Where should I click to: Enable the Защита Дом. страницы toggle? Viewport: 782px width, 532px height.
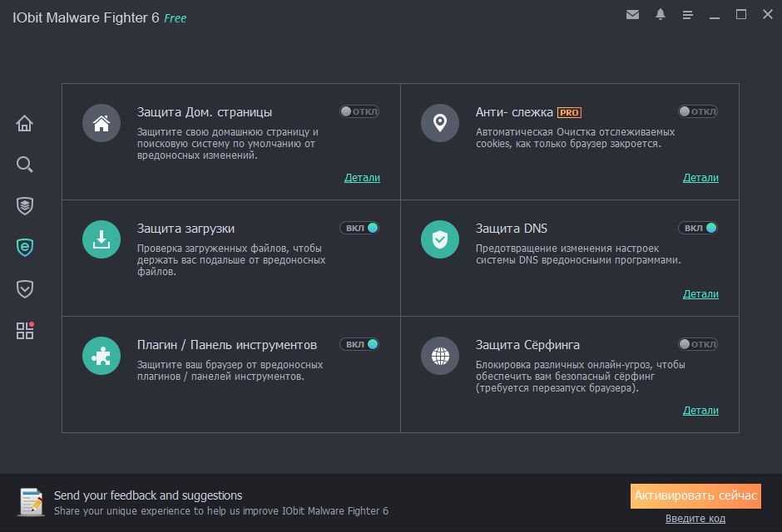point(359,111)
